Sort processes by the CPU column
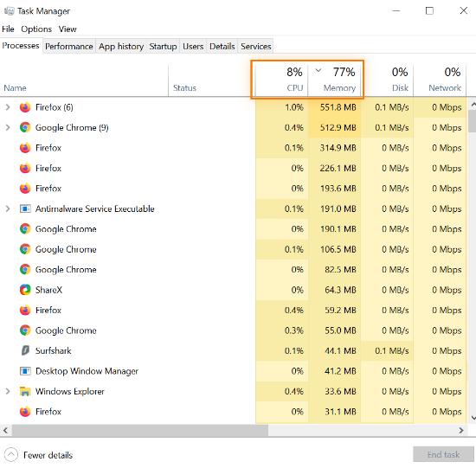 (x=281, y=80)
